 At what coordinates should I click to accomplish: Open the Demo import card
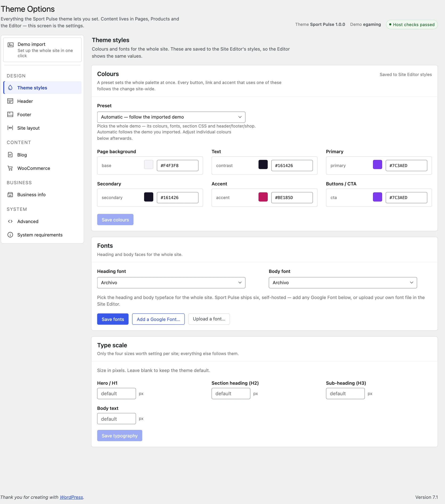[42, 50]
